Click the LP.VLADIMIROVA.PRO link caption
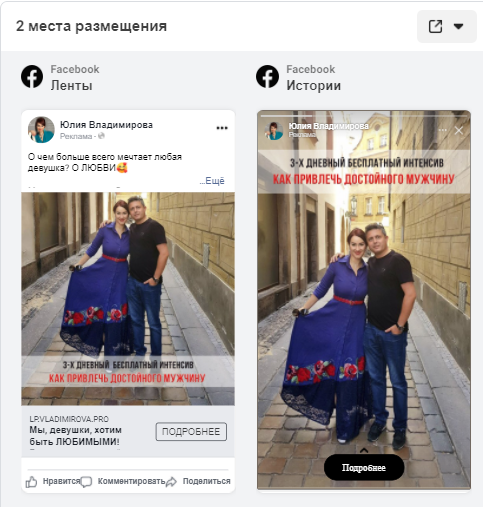The image size is (483, 507). click(69, 419)
